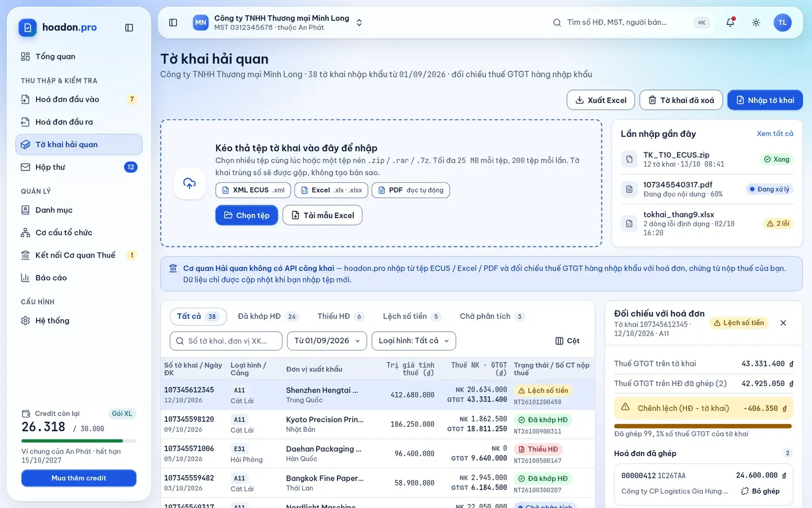The width and height of the screenshot is (812, 508).
Task: Click Mua thêm credit button
Action: click(x=79, y=478)
